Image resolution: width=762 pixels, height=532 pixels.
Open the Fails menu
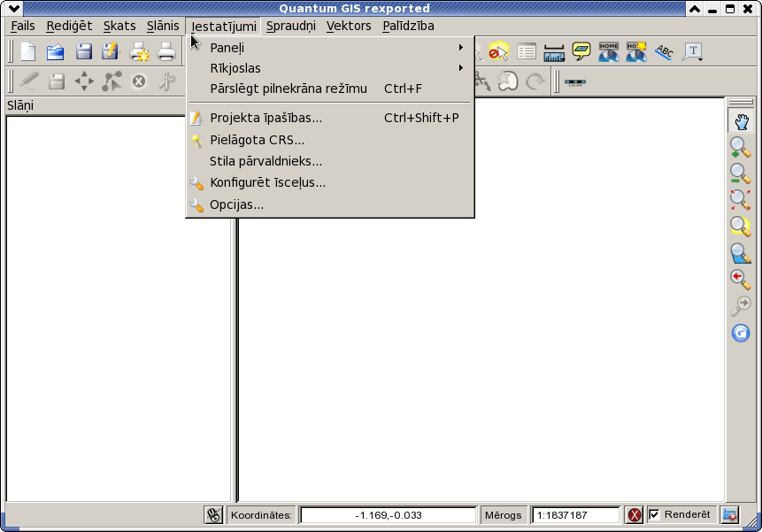23,26
